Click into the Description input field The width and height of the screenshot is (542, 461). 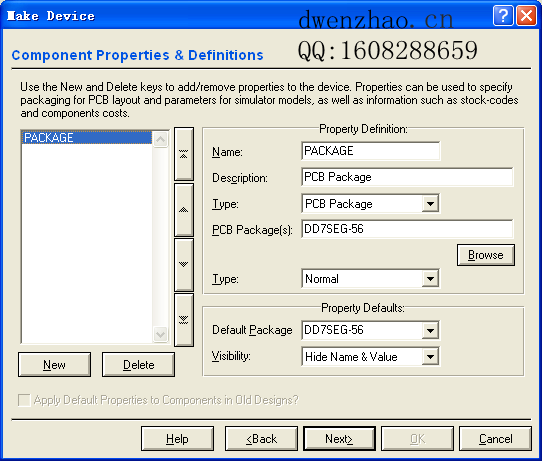tap(407, 177)
